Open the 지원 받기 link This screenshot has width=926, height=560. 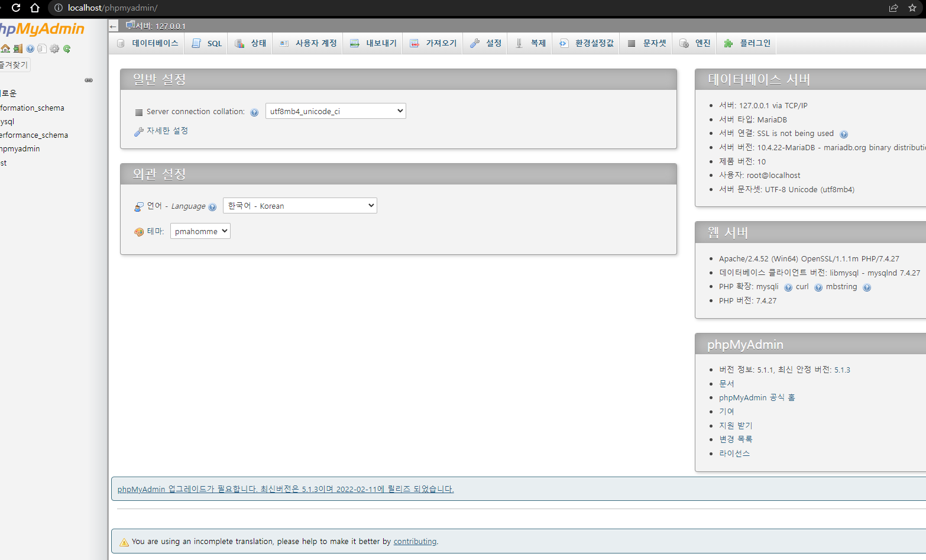coord(736,425)
